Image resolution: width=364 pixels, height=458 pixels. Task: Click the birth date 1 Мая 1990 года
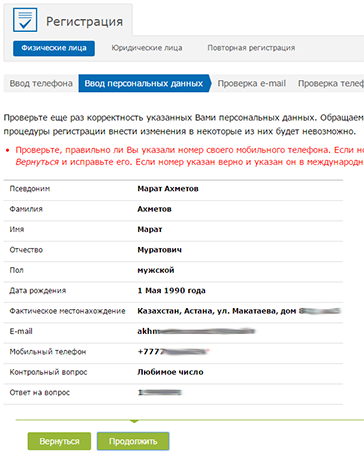tap(171, 291)
